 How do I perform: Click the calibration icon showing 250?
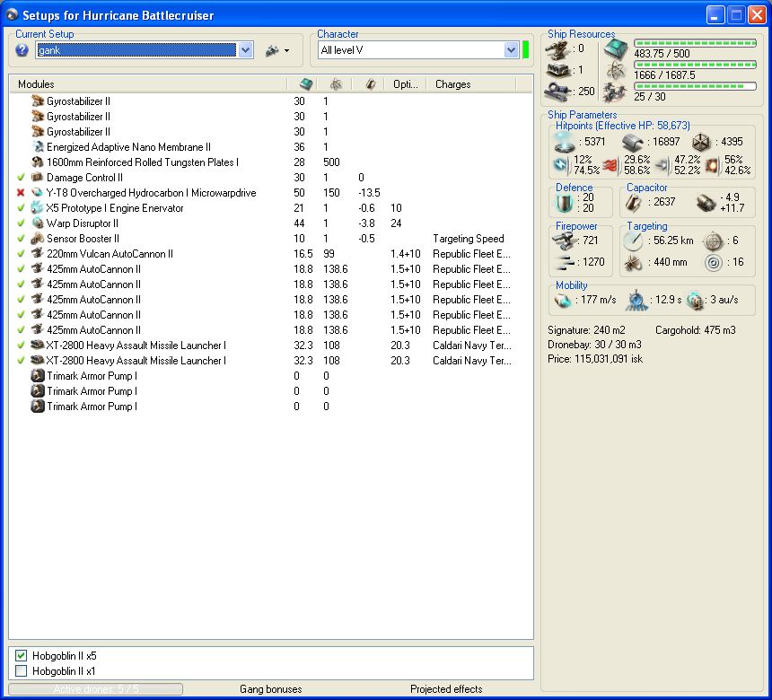point(558,91)
